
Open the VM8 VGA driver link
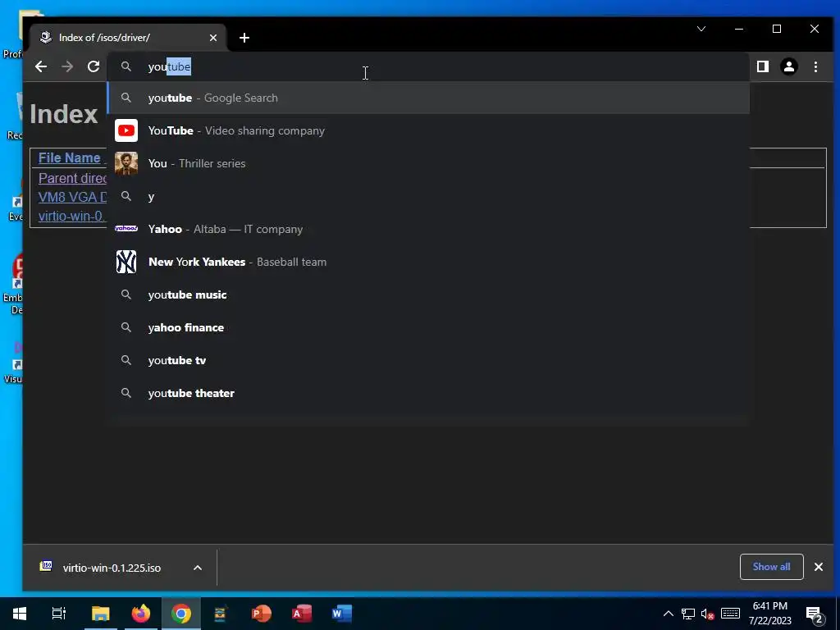click(72, 197)
